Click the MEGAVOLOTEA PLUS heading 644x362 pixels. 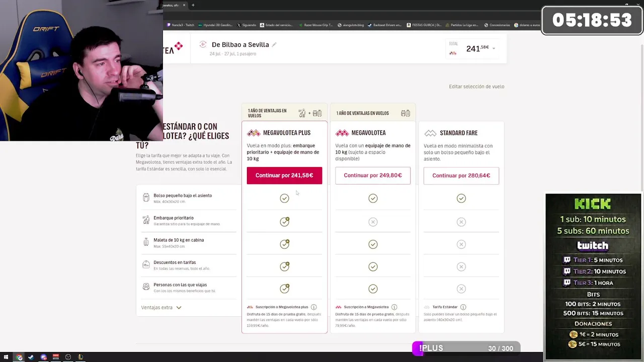pos(287,133)
